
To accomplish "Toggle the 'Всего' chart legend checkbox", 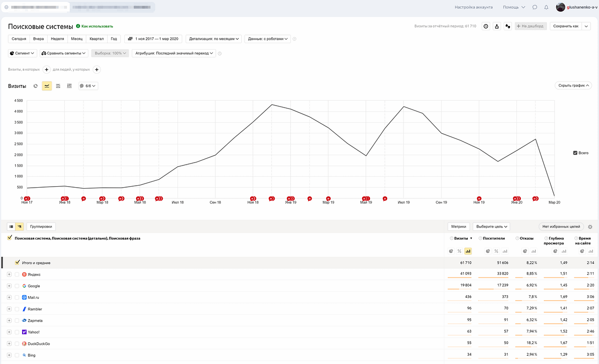I will click(575, 153).
